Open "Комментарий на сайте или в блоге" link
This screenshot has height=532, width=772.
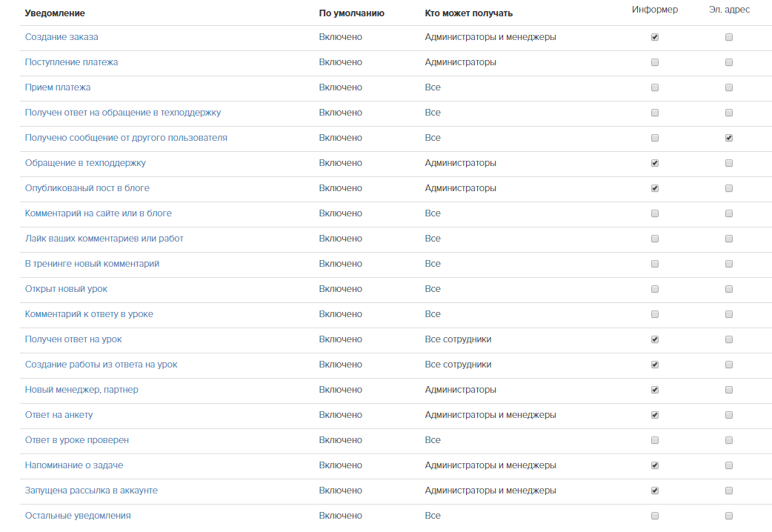[x=99, y=213]
